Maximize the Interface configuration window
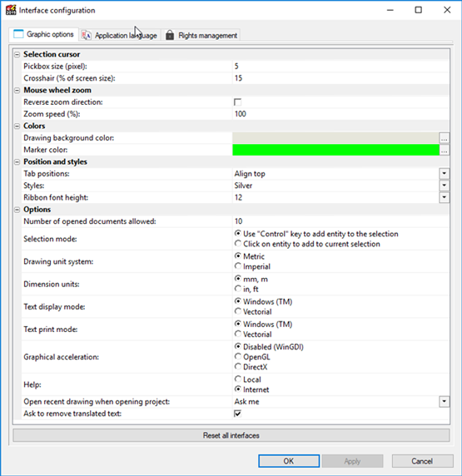This screenshot has height=476, width=462. [x=419, y=10]
